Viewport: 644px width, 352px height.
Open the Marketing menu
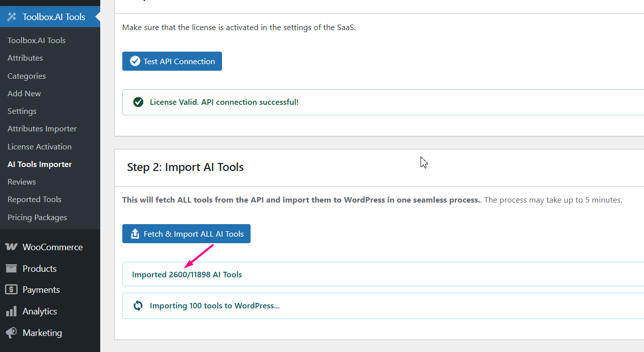pos(50,333)
